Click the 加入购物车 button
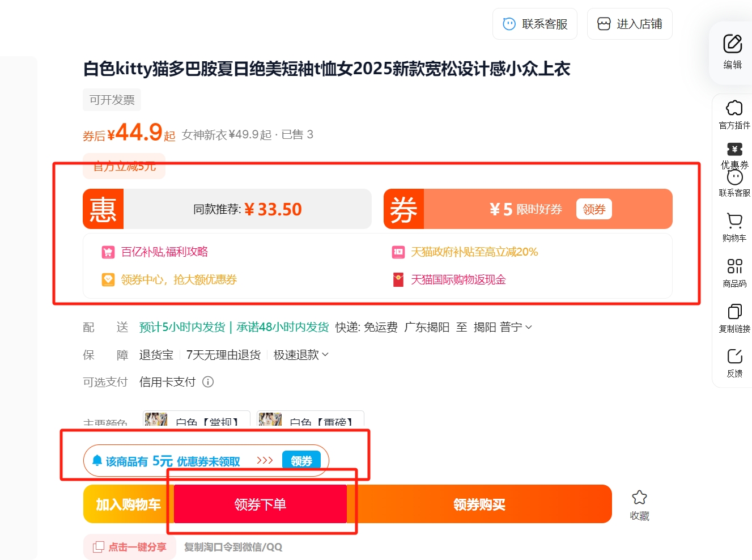752x560 pixels. [x=128, y=504]
